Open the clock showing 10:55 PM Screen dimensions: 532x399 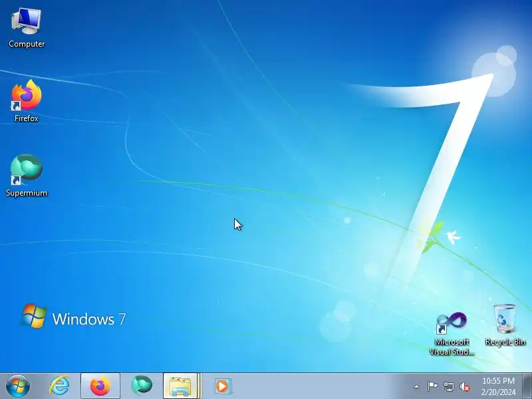pos(498,386)
